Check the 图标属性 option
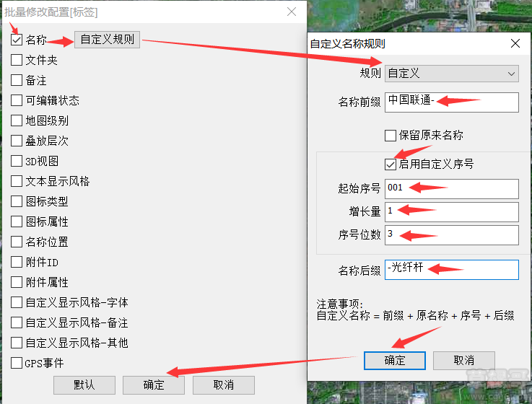 pyautogui.click(x=17, y=221)
